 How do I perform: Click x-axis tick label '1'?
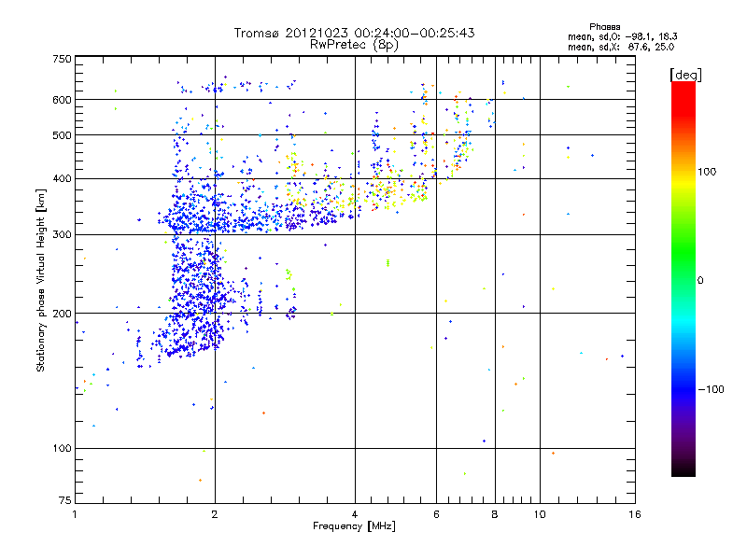75,514
